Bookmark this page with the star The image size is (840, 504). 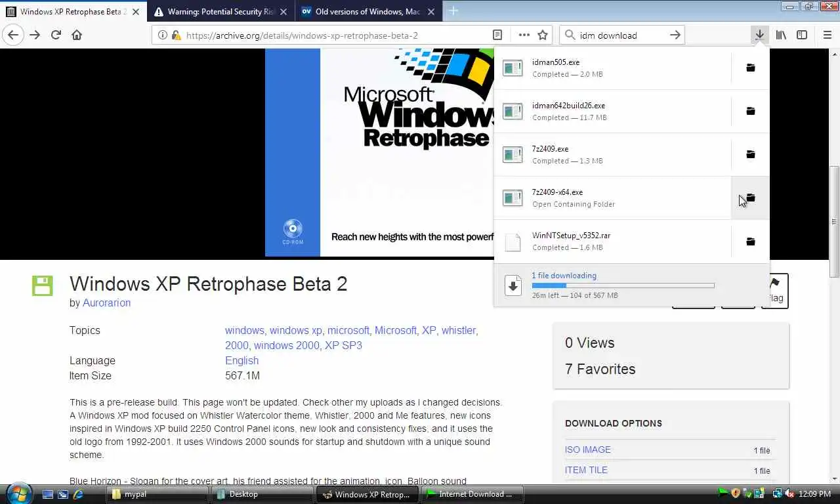[x=543, y=35]
